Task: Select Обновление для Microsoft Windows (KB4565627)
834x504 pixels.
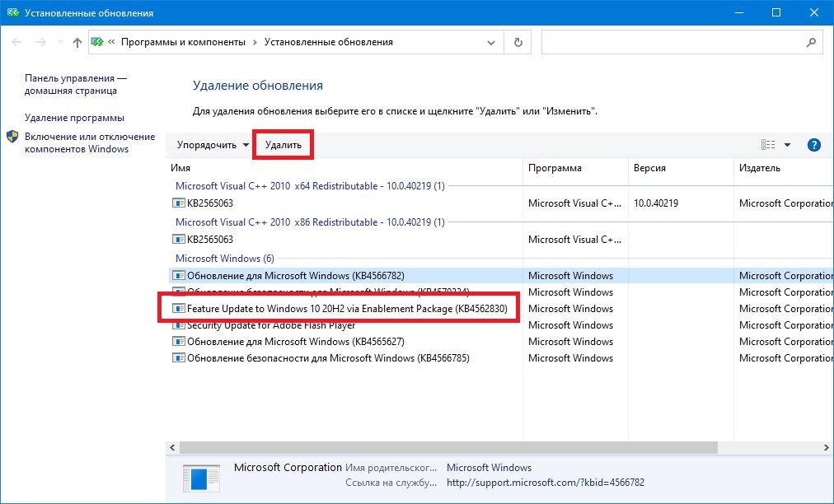Action: click(296, 341)
